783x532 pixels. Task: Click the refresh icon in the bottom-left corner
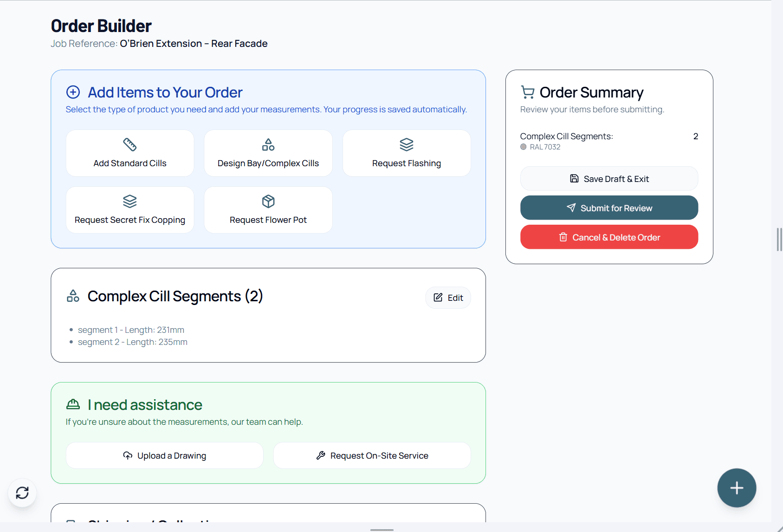(x=22, y=493)
